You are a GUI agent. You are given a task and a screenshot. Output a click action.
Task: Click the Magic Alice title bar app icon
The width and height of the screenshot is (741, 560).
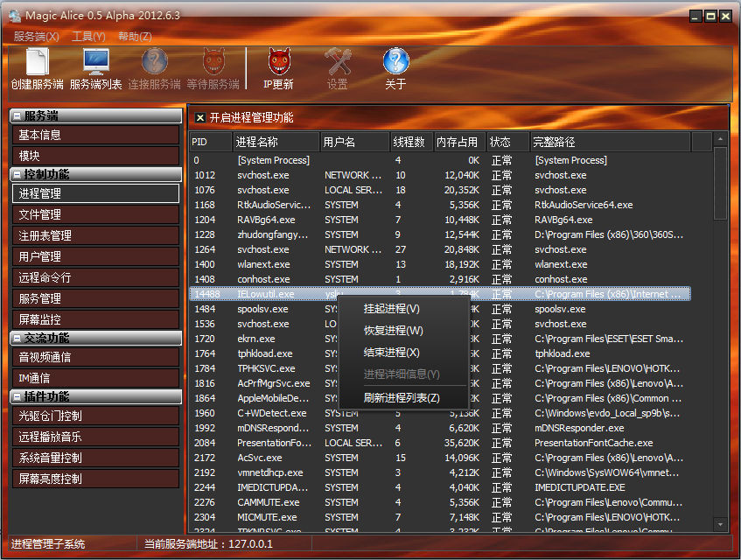click(15, 16)
